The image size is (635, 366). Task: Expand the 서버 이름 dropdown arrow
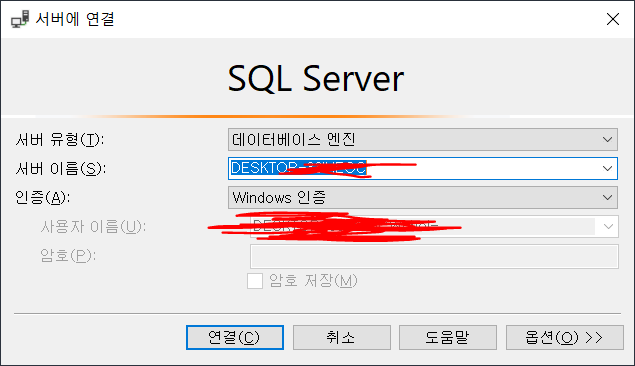(607, 168)
